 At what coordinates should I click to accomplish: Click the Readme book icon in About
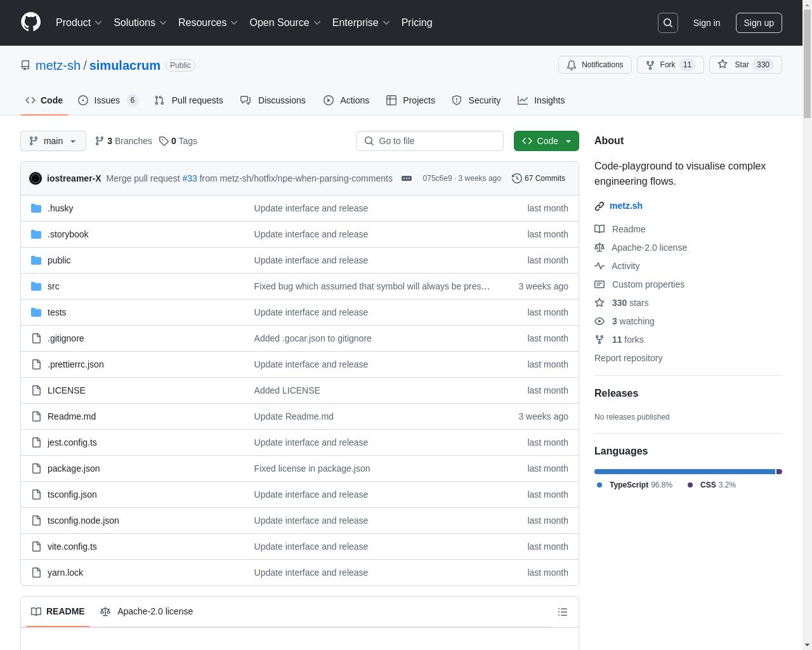point(599,229)
